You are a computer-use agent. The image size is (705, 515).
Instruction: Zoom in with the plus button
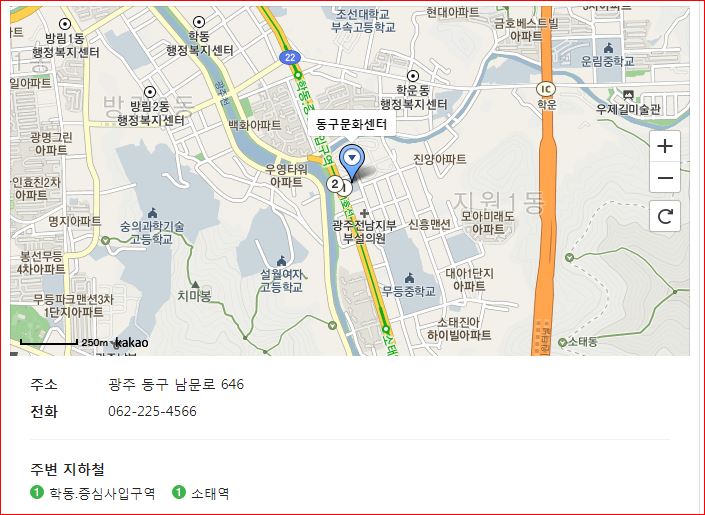(665, 146)
